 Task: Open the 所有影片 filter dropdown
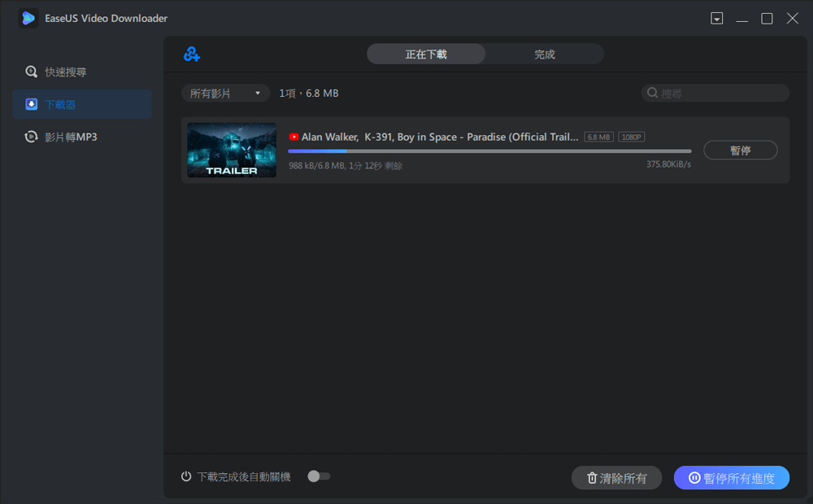(x=225, y=93)
